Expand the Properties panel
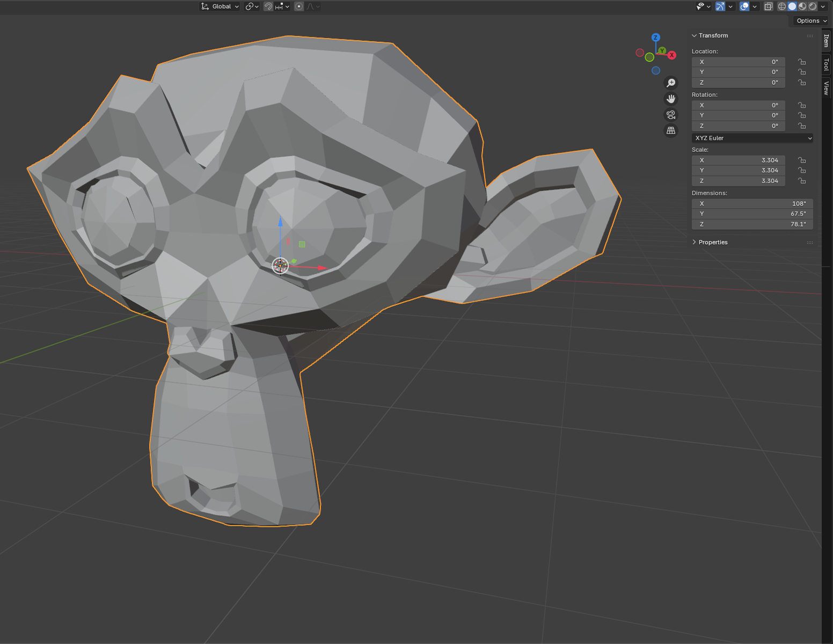The image size is (833, 644). click(694, 242)
